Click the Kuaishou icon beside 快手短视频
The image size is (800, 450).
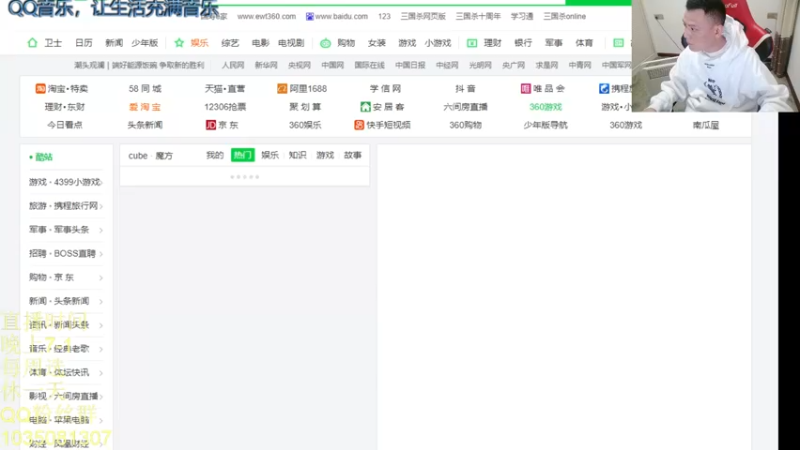pyautogui.click(x=359, y=125)
